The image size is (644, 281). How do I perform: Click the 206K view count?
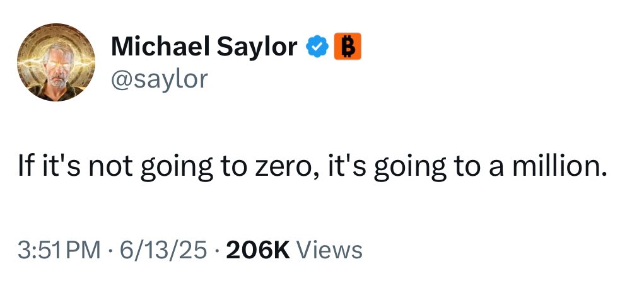(x=258, y=250)
